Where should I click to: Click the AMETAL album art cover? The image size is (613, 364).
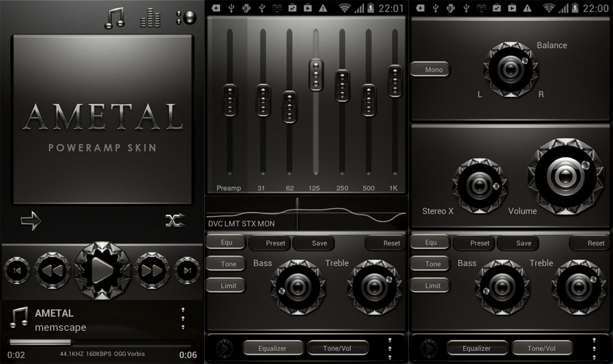click(x=103, y=120)
